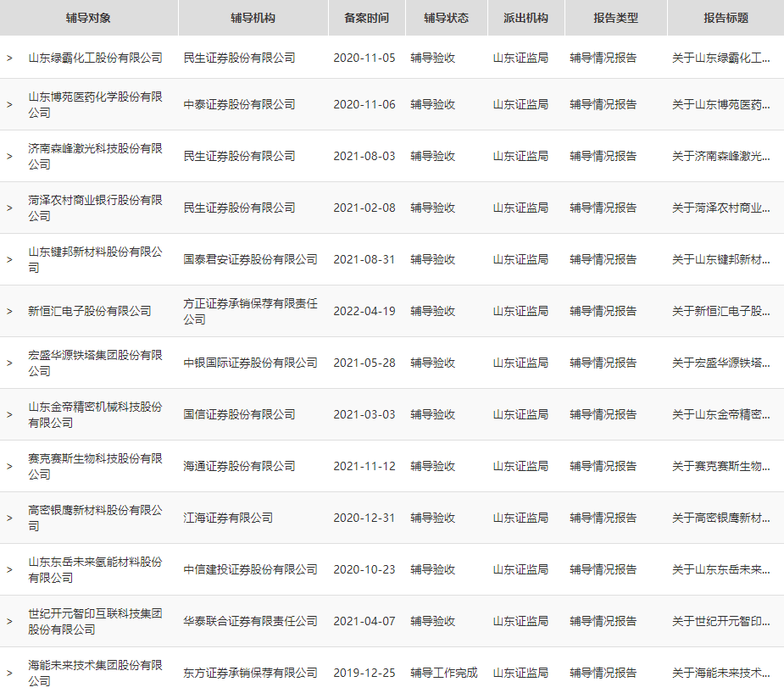Viewport: 784px width, 693px height.
Task: Open report 关于山东键邦新材...
Action: 721,259
